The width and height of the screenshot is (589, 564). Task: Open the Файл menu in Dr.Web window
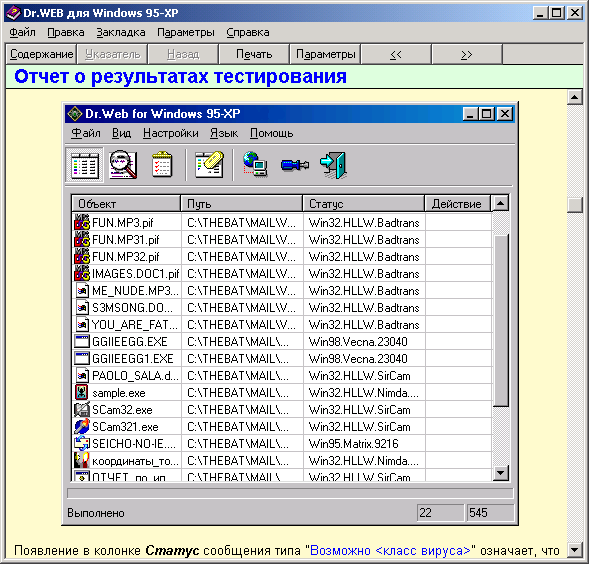pos(86,133)
